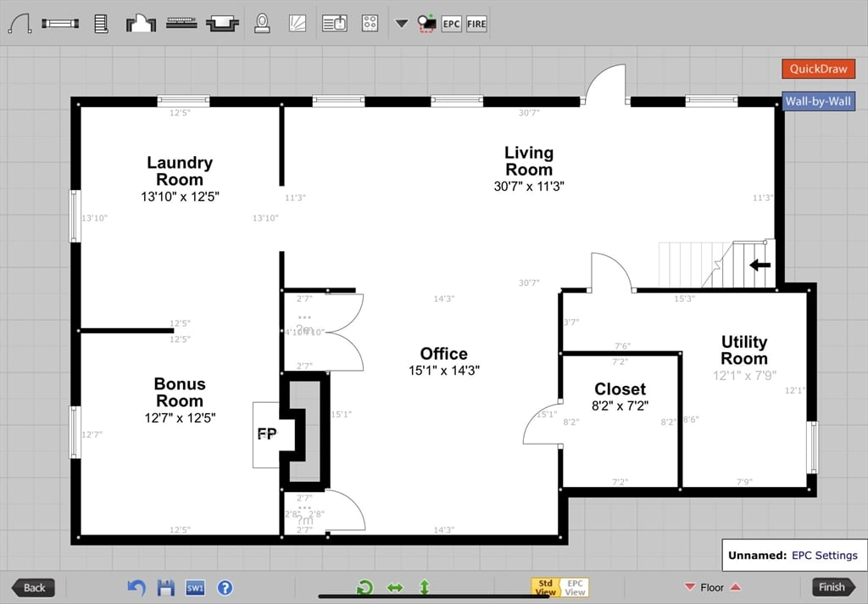868x604 pixels.
Task: Toggle Wall-by-Wall drawing mode
Action: pyautogui.click(x=818, y=101)
